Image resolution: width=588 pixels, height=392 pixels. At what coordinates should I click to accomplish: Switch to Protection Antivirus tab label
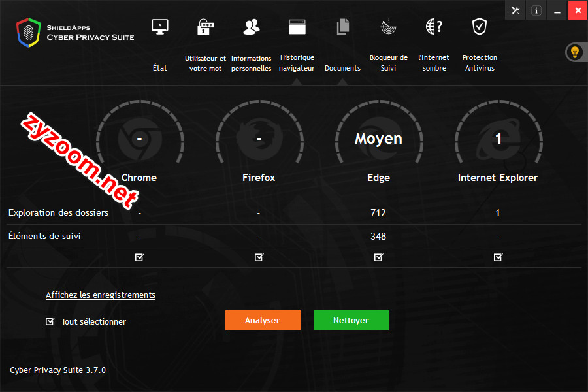(480, 63)
